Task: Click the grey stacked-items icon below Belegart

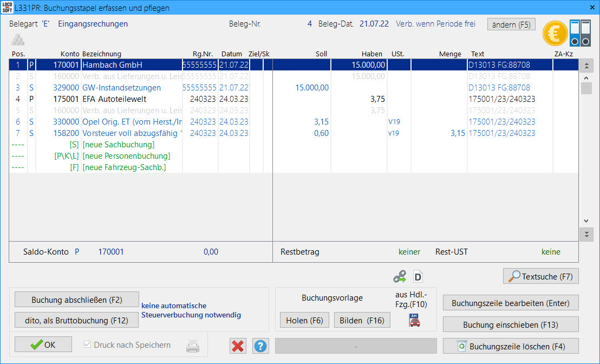Action: click(x=18, y=40)
